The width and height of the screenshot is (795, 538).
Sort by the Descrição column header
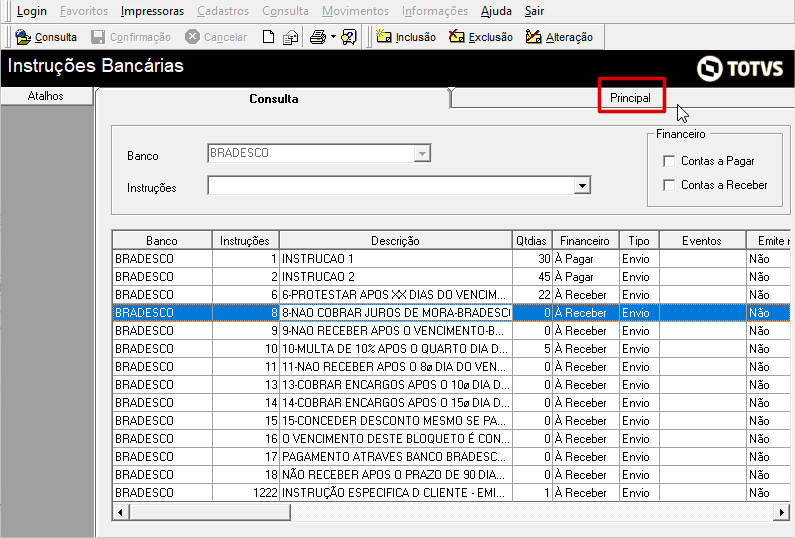(395, 241)
